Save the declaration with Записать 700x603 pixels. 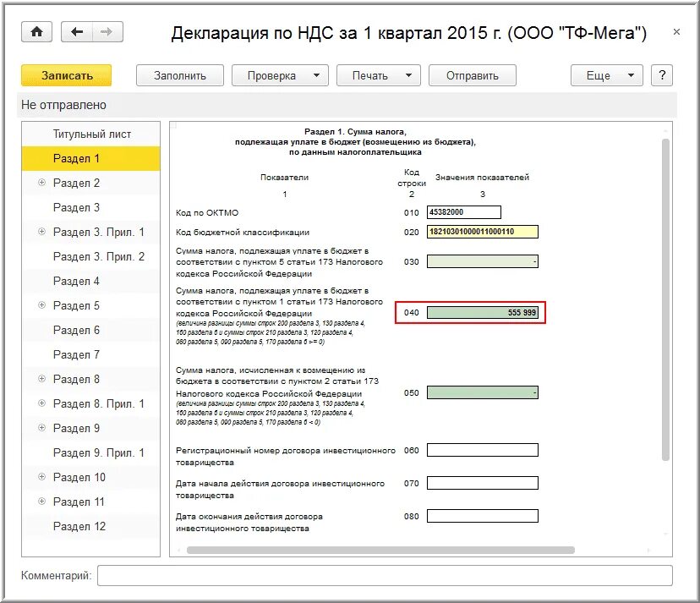tap(67, 75)
